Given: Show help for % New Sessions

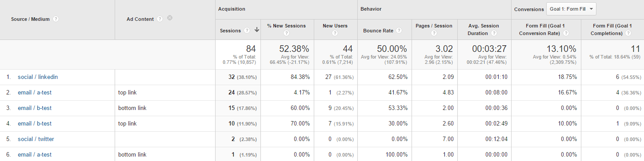Looking at the screenshot, I should click(286, 33).
